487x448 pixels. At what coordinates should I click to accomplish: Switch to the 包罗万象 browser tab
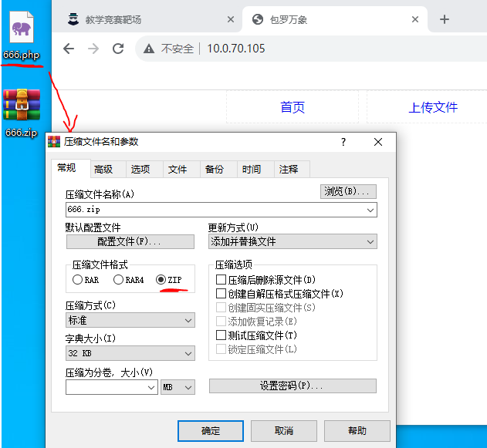[335, 19]
